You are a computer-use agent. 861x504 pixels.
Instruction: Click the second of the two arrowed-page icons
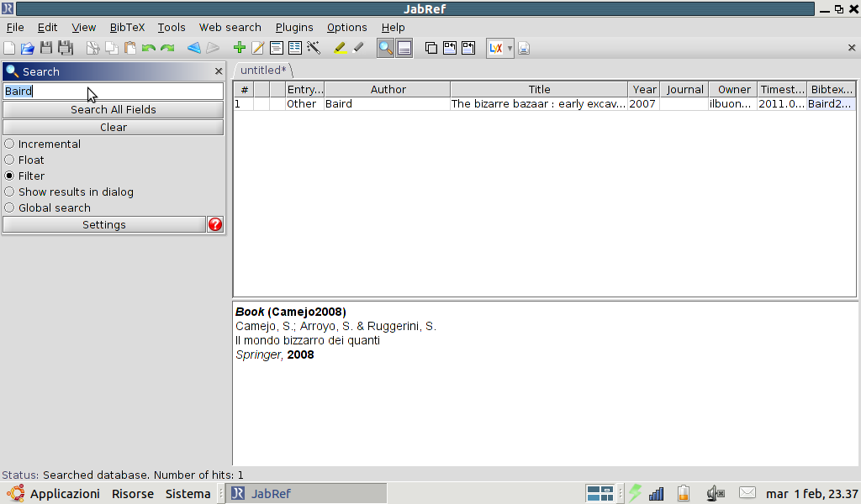point(468,48)
